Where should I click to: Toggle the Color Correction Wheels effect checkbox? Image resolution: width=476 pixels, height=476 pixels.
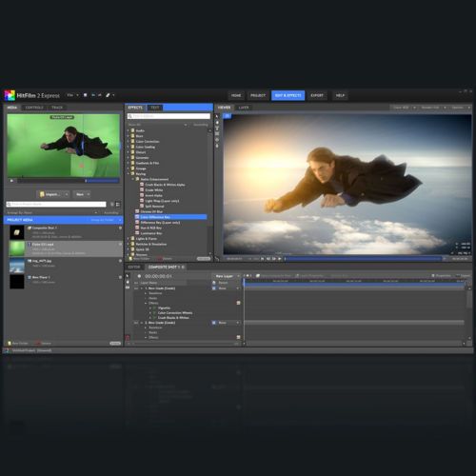click(x=154, y=313)
